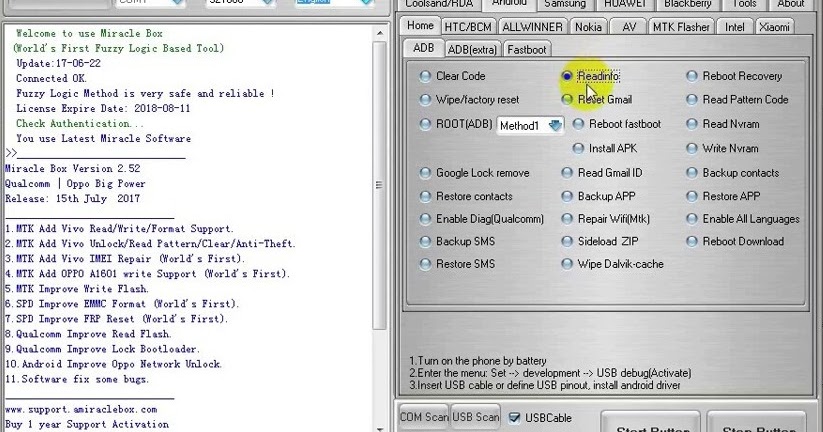Open the Fastboot tab
This screenshot has width=823, height=432.
[x=526, y=49]
